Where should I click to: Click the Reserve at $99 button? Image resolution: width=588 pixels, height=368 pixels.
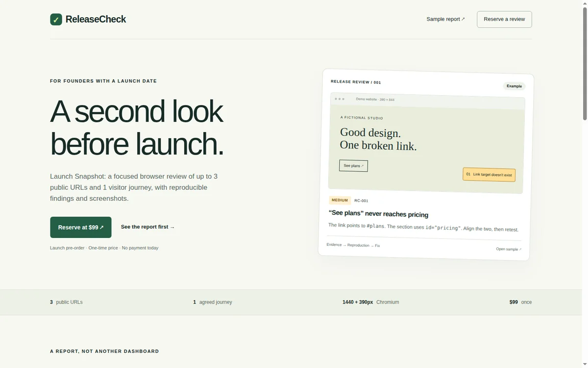(81, 227)
